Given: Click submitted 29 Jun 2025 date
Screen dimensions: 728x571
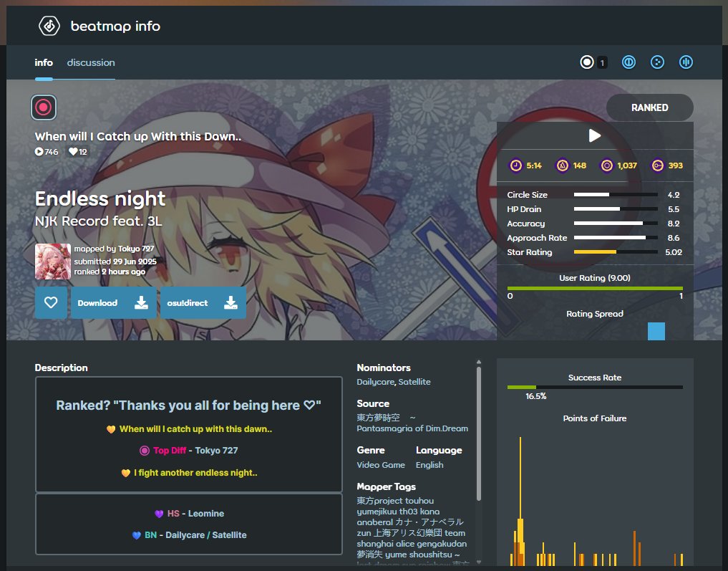Looking at the screenshot, I should point(115,261).
